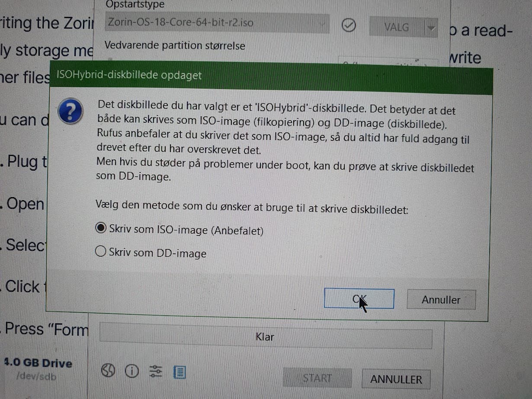Select 'Skriv som ISO-image (Anbefalet)' option

[x=179, y=230]
